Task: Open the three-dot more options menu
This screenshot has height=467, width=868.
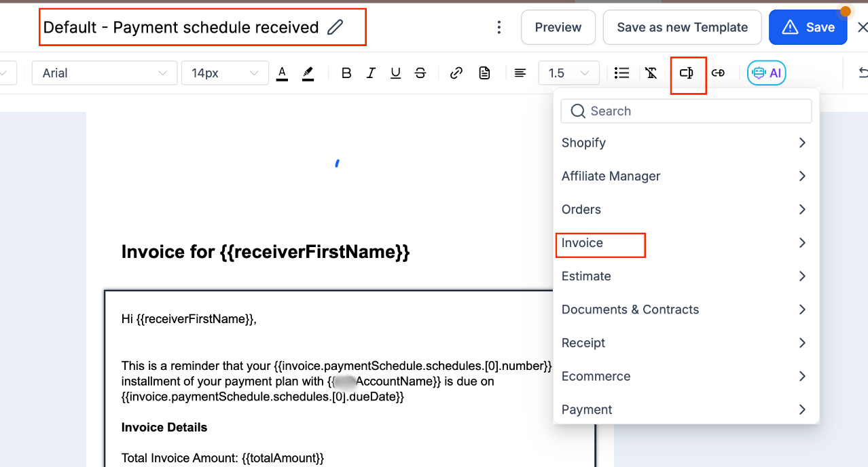Action: [499, 27]
